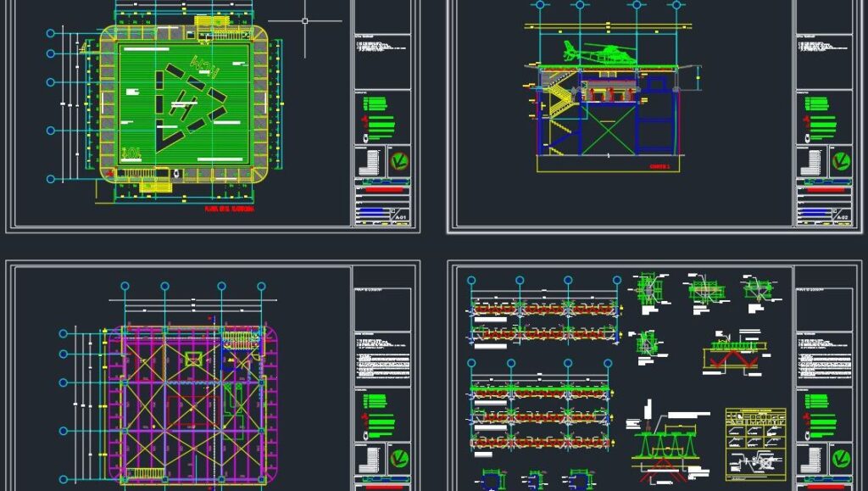Viewport: 868px width, 491px height.
Task: Click the green checkmark logo on sheet A-01
Action: (x=397, y=161)
